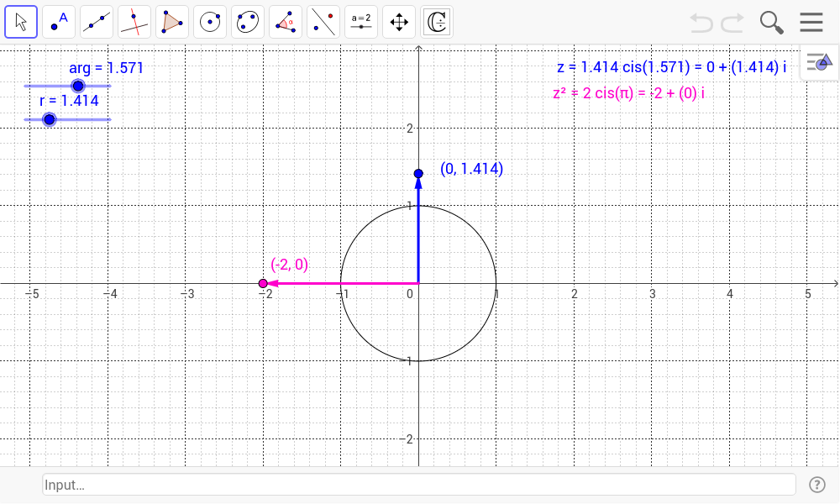Open the graphics view style bar

click(x=818, y=61)
